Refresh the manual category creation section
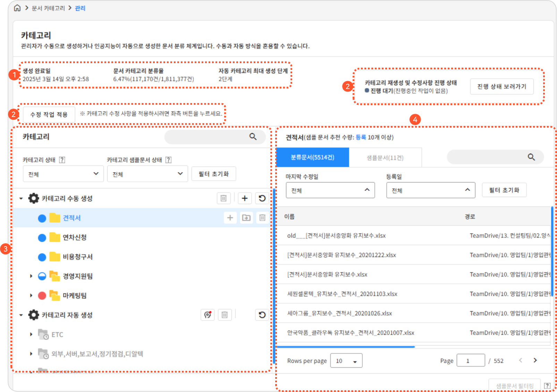557x392 pixels. 262,198
